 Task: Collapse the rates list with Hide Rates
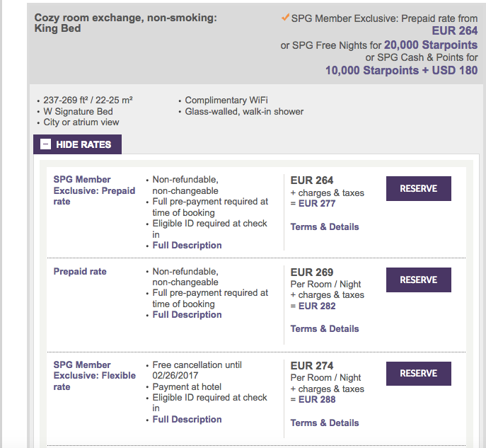(x=77, y=144)
